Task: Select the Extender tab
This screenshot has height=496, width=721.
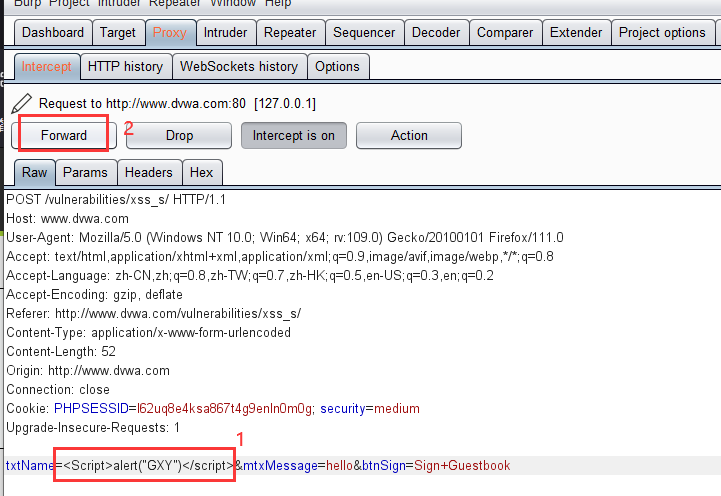Action: click(576, 33)
